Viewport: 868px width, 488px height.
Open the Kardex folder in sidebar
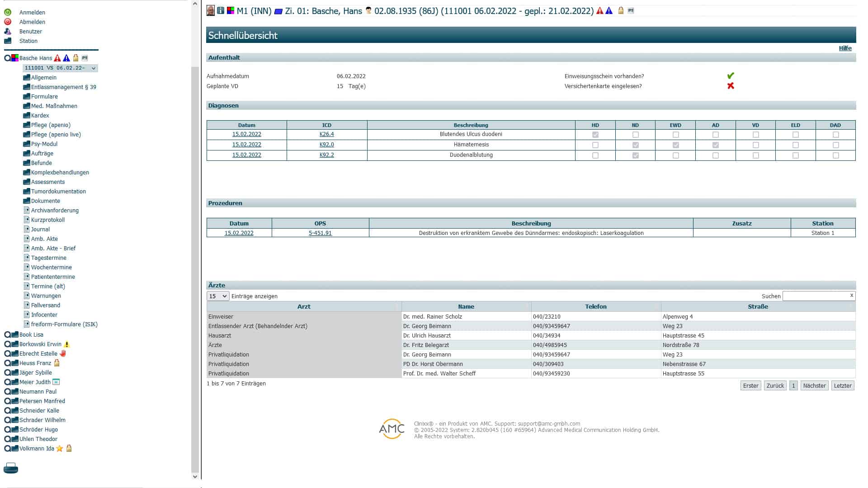[40, 116]
